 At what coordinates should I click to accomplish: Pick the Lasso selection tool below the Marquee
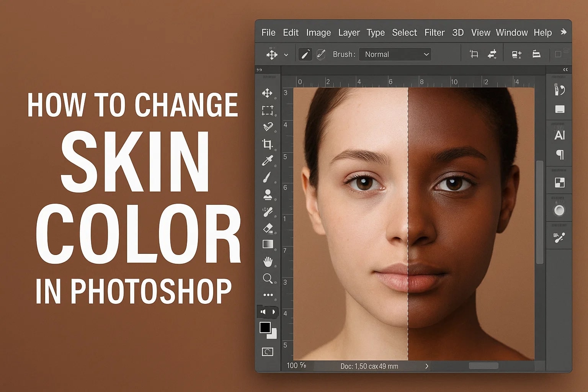(268, 126)
